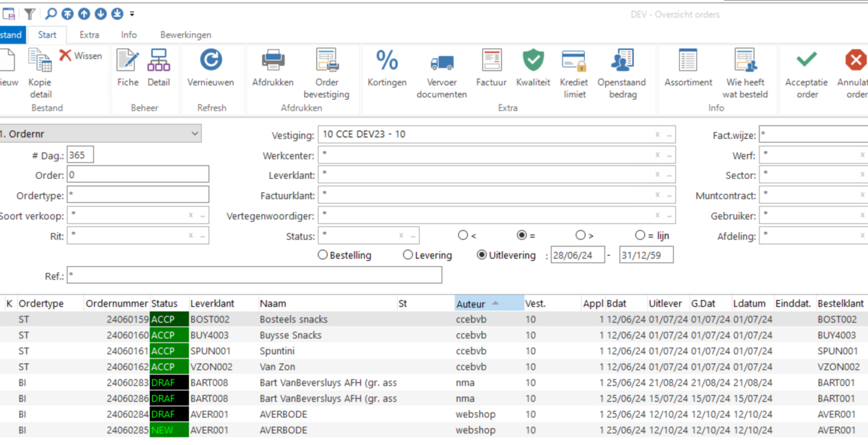Open the Werkcenter lookup ellipsis button
The width and height of the screenshot is (868, 445).
(669, 155)
